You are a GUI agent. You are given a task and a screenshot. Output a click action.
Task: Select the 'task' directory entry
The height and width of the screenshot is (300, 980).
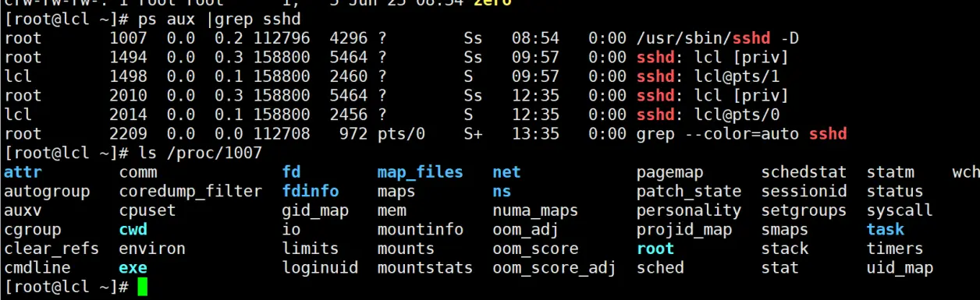886,229
